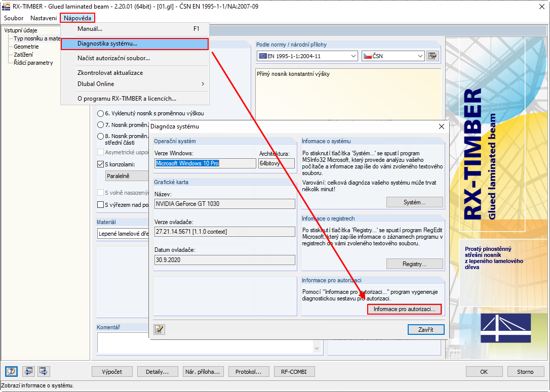Click the Zavřít button
The image size is (550, 392).
point(426,329)
